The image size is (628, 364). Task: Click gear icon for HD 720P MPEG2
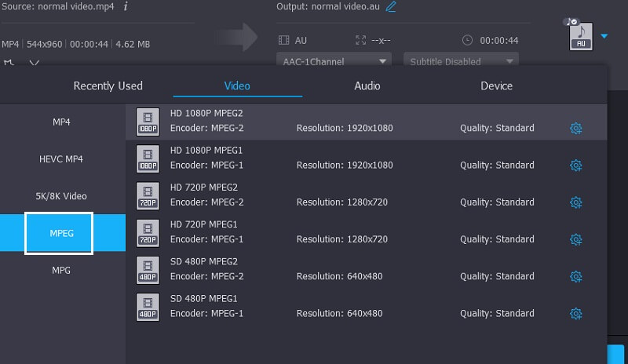click(575, 202)
